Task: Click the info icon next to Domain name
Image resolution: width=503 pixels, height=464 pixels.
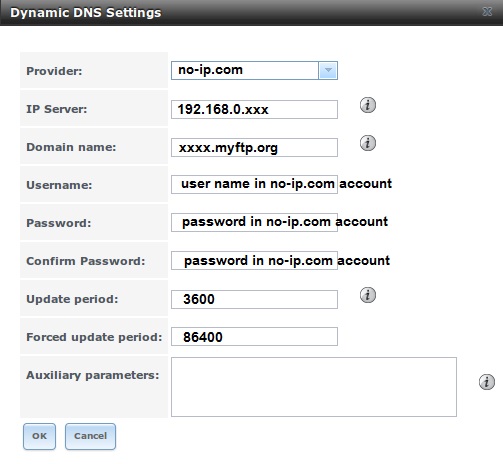Action: pyautogui.click(x=368, y=143)
